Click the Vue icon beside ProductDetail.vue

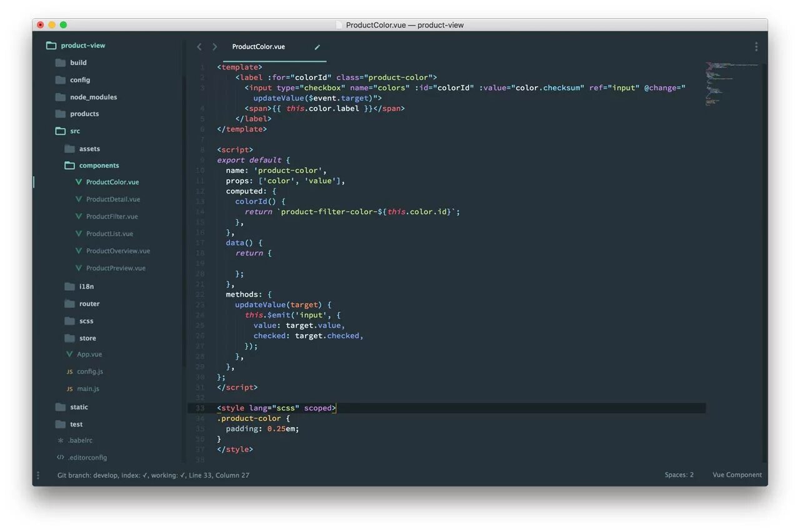[79, 199]
